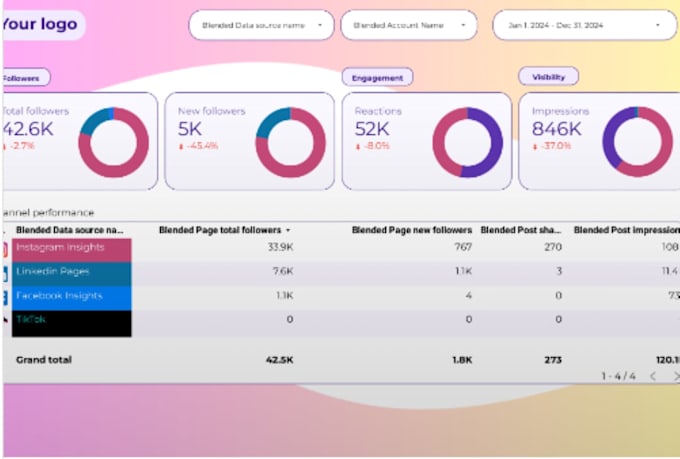This screenshot has height=459, width=680.
Task: Click the Blended Page new followers column header
Action: pos(412,230)
